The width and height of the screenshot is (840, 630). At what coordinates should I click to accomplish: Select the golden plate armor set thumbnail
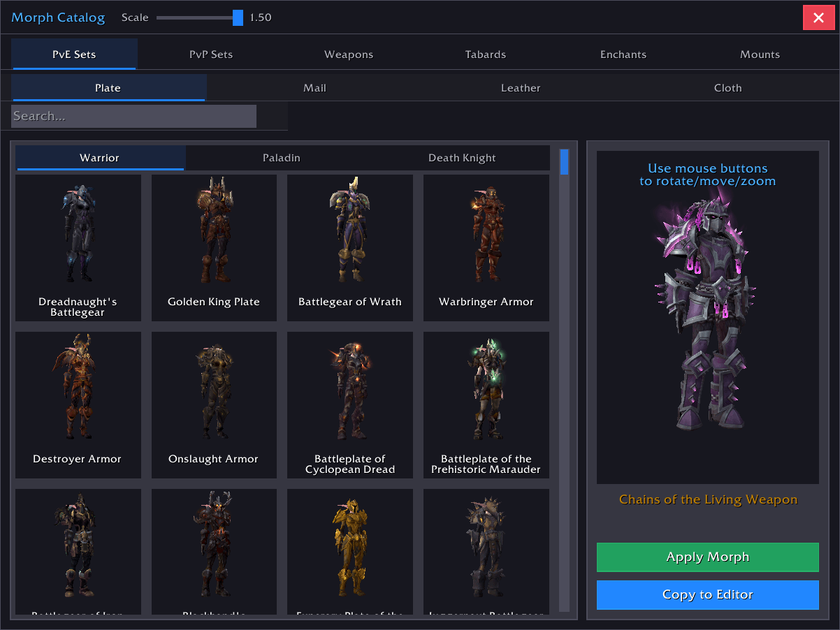(x=350, y=552)
